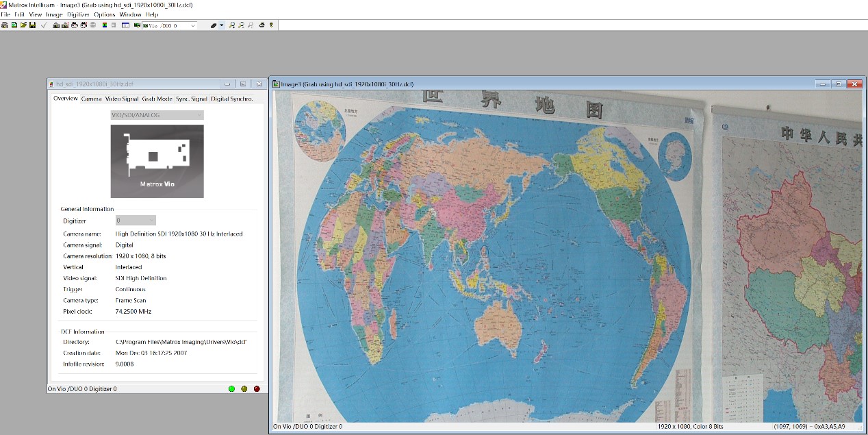Click the 'SDI High Definition' video signal value
This screenshot has height=435, width=868.
click(141, 278)
